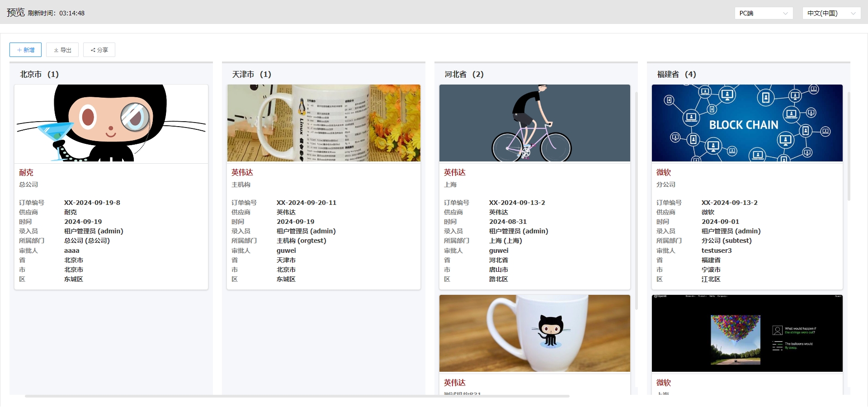The height and width of the screenshot is (412, 868).
Task: Click the 福建省 (4) column header
Action: coord(676,74)
